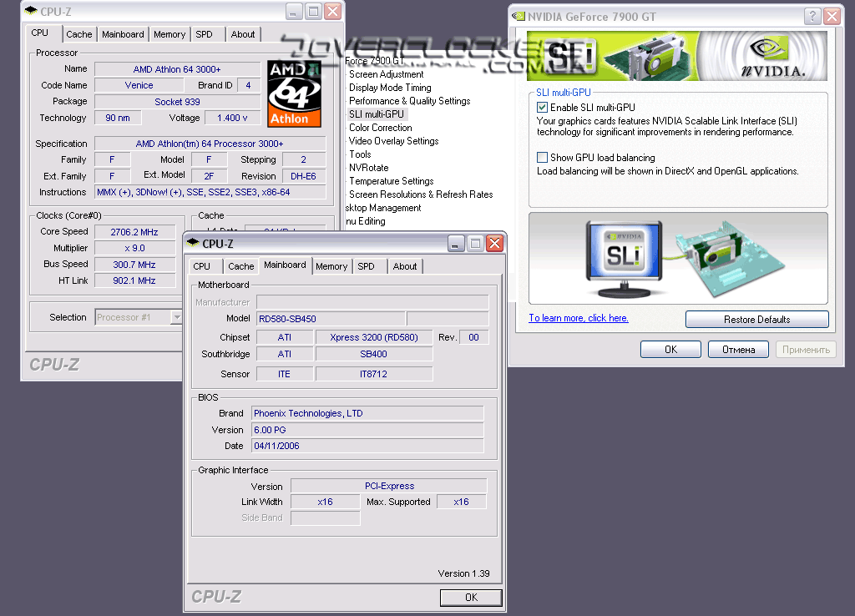Screen dimensions: 855x616
Task: Select Screen Resolutions & Refresh Rates item
Action: [x=421, y=194]
